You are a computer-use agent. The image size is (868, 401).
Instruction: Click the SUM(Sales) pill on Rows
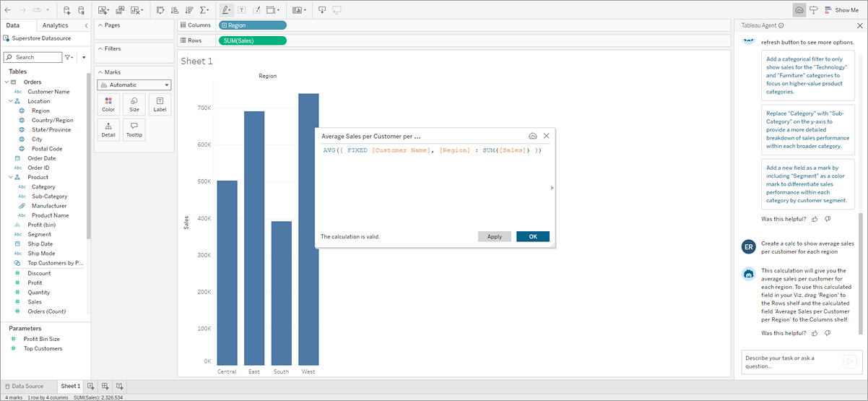click(253, 40)
